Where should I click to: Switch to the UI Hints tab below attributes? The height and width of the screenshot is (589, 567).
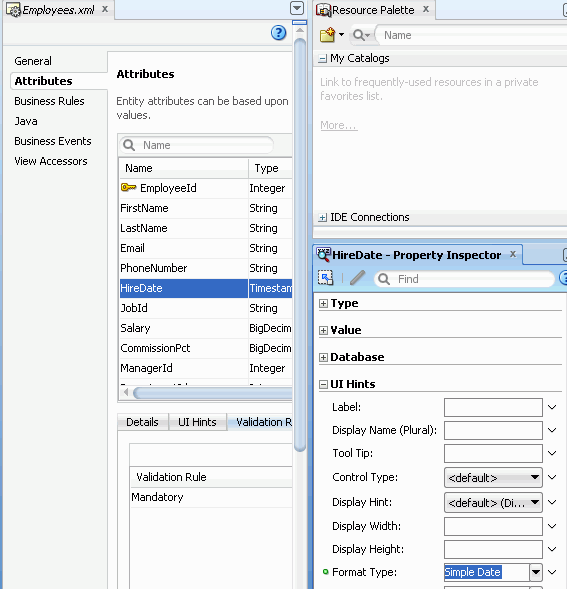[197, 422]
